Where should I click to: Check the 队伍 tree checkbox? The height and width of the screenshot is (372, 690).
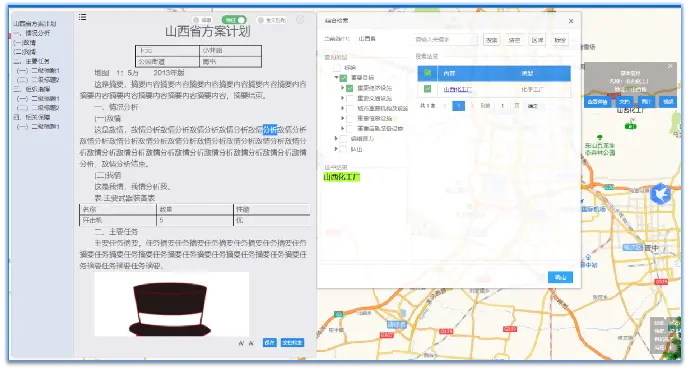344,149
